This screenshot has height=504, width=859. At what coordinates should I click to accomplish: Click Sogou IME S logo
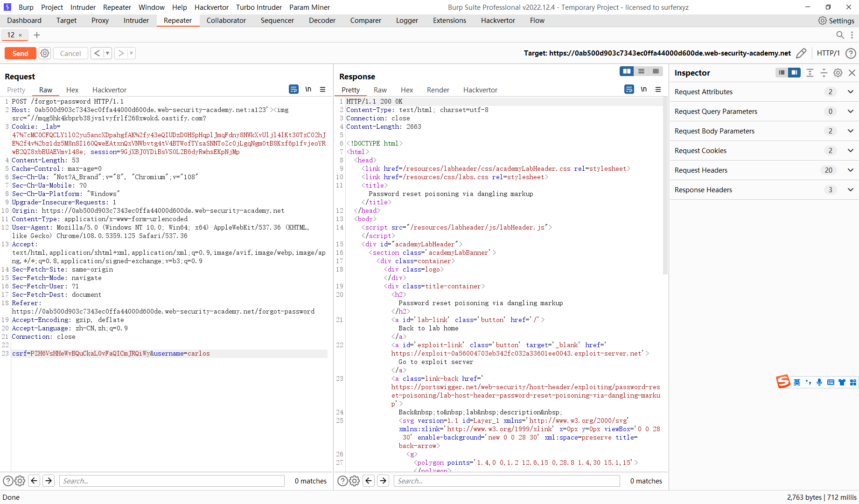point(783,381)
